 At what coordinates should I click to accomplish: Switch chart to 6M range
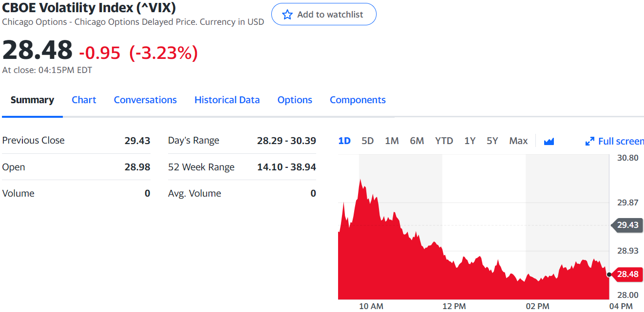click(417, 141)
